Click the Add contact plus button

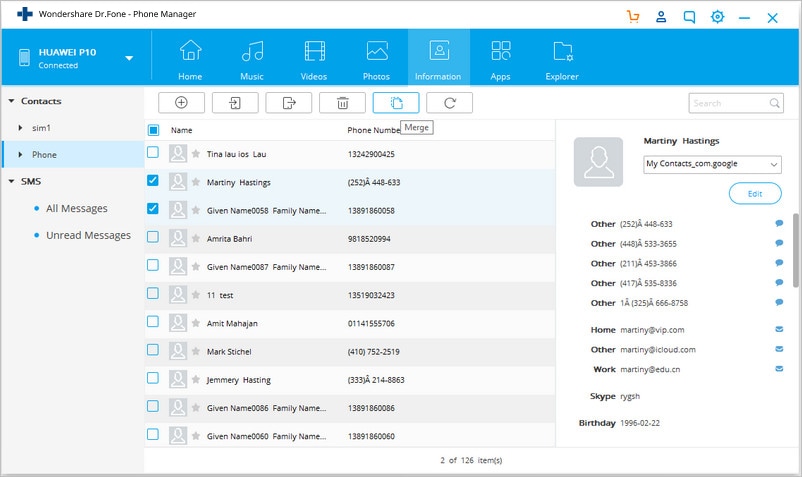(181, 103)
